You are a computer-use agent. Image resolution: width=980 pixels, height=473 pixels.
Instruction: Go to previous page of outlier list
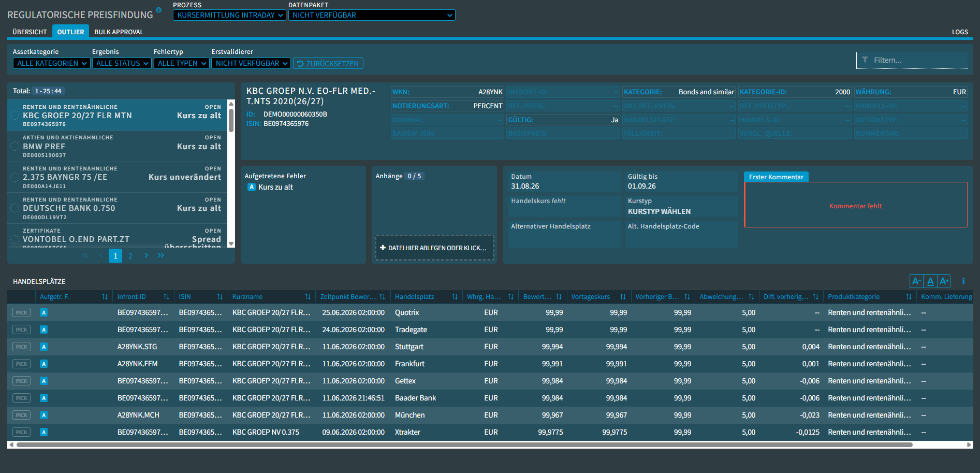pos(100,255)
